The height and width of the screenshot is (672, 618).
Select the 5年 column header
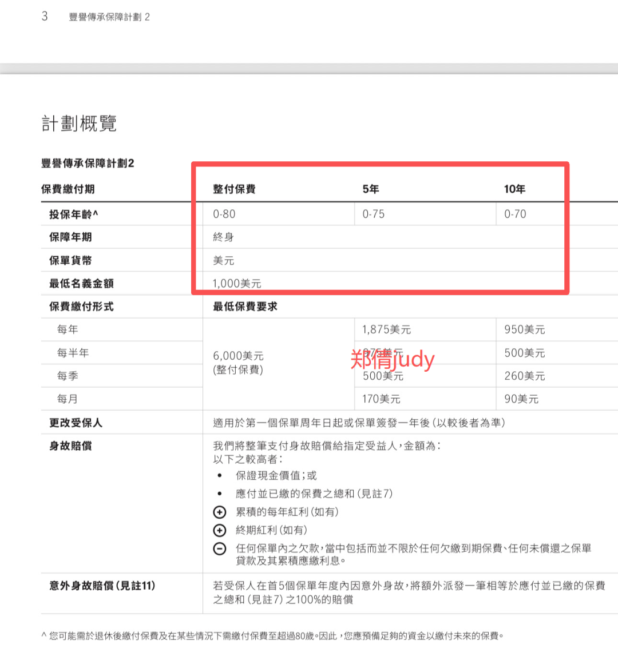pyautogui.click(x=371, y=189)
